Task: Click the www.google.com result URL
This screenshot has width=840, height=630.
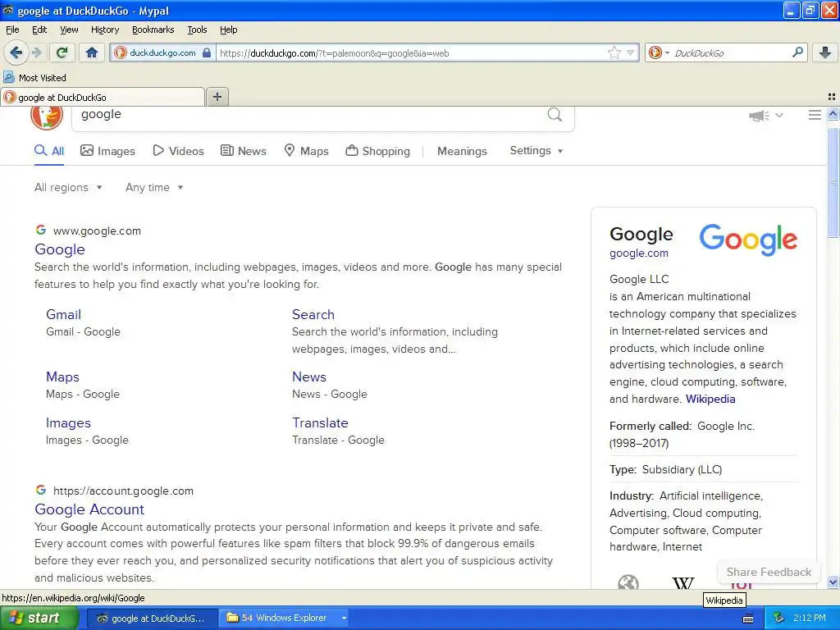Action: coord(97,231)
